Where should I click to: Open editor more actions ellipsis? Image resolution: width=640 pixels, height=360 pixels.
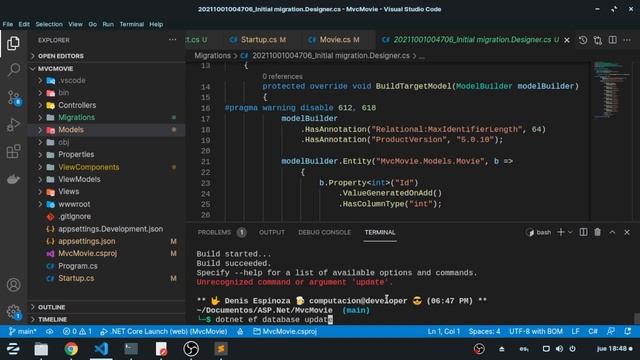(627, 40)
